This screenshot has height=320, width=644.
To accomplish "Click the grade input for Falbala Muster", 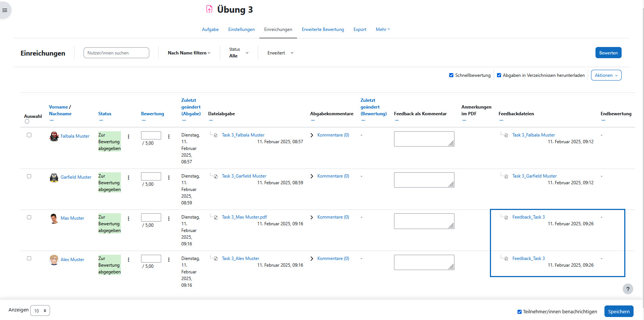I will pos(151,135).
